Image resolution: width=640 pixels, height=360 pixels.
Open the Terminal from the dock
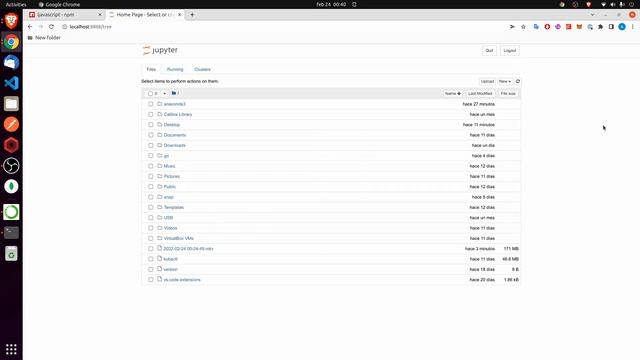[x=11, y=233]
